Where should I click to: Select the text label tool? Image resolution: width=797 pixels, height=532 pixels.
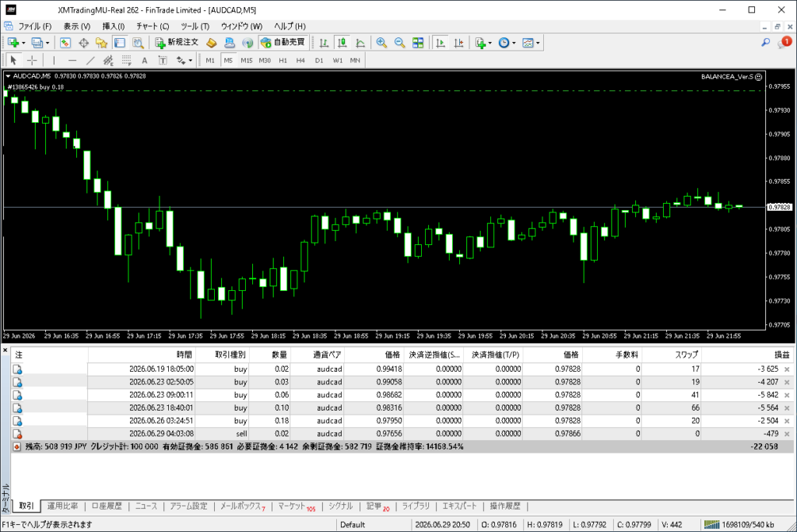[144, 61]
